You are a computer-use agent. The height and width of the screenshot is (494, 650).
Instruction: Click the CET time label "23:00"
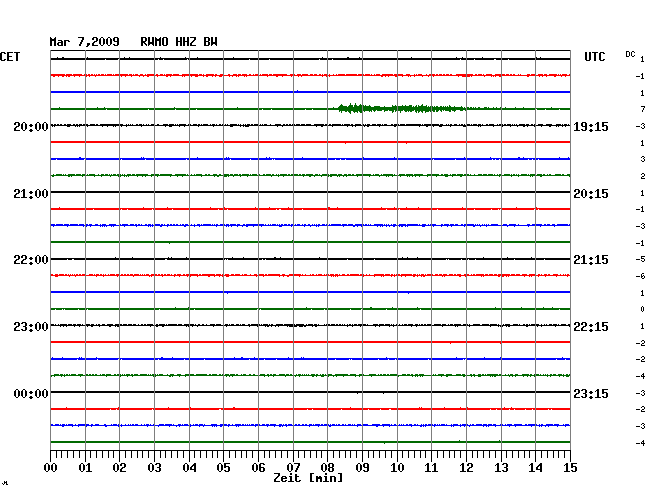pyautogui.click(x=31, y=327)
